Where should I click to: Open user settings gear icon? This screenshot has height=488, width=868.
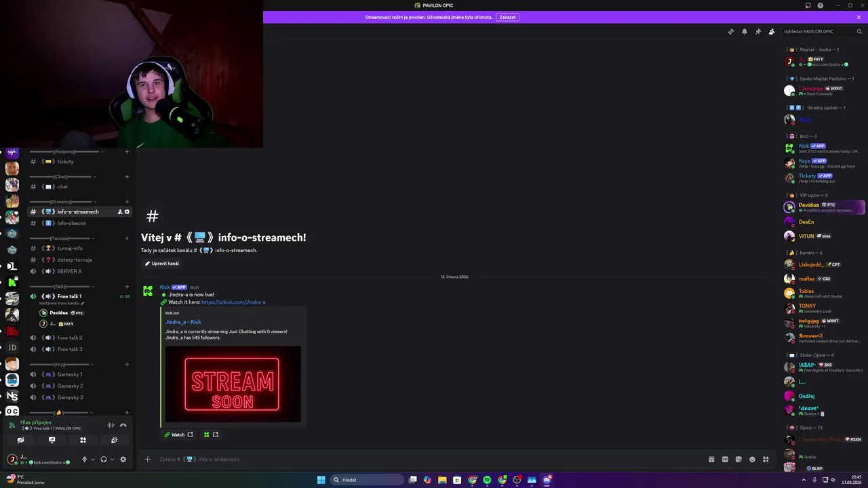pyautogui.click(x=123, y=460)
